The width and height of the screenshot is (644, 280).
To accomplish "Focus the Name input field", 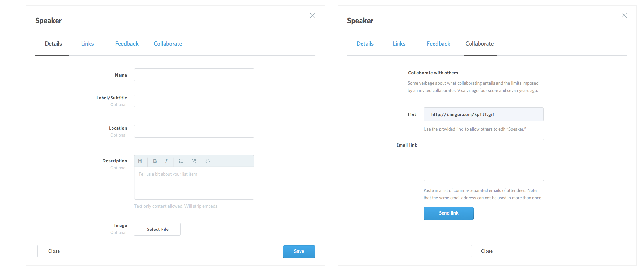I will click(x=194, y=75).
